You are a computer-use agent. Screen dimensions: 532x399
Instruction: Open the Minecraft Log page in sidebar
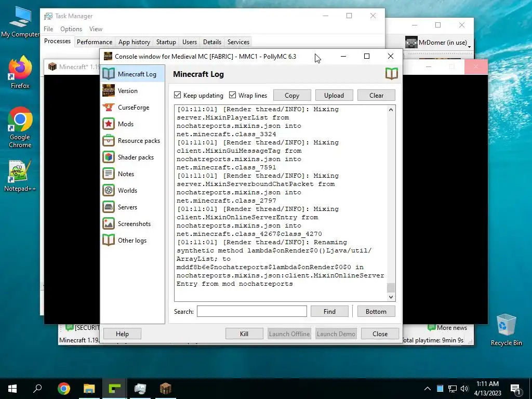[133, 74]
